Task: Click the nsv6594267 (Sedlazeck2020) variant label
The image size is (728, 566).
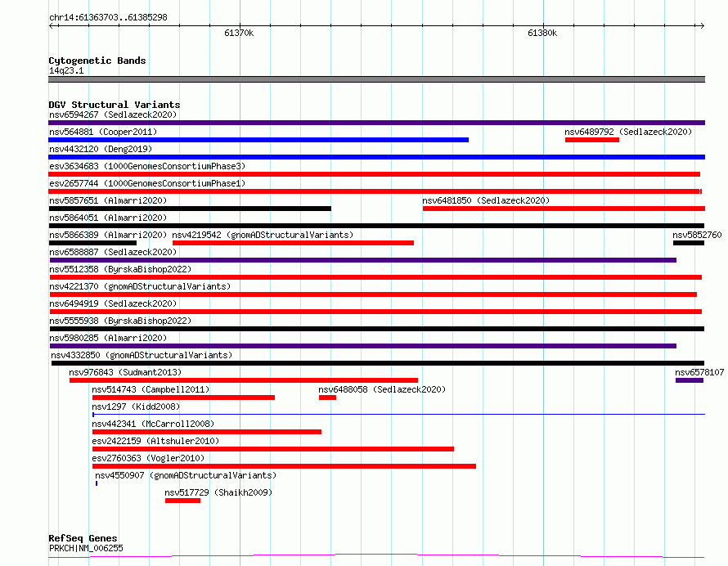Action: pyautogui.click(x=113, y=115)
